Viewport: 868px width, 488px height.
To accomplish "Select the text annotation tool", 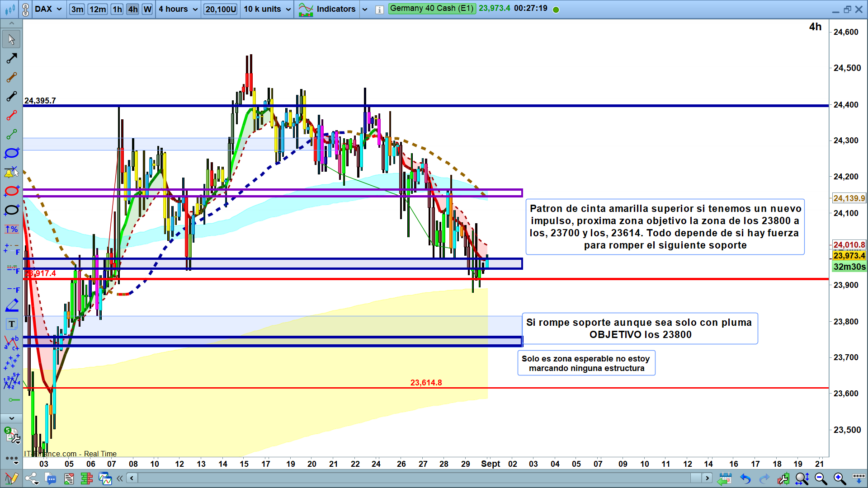I will 11,324.
